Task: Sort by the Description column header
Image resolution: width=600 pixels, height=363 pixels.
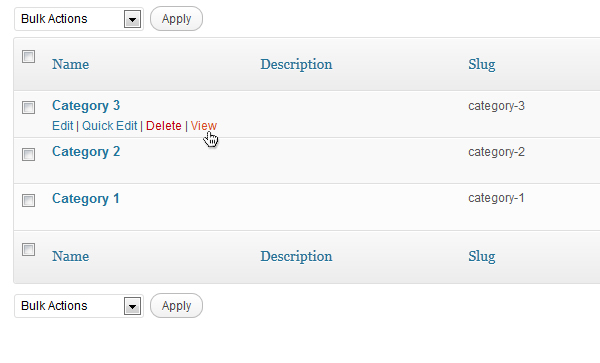Action: pyautogui.click(x=296, y=65)
